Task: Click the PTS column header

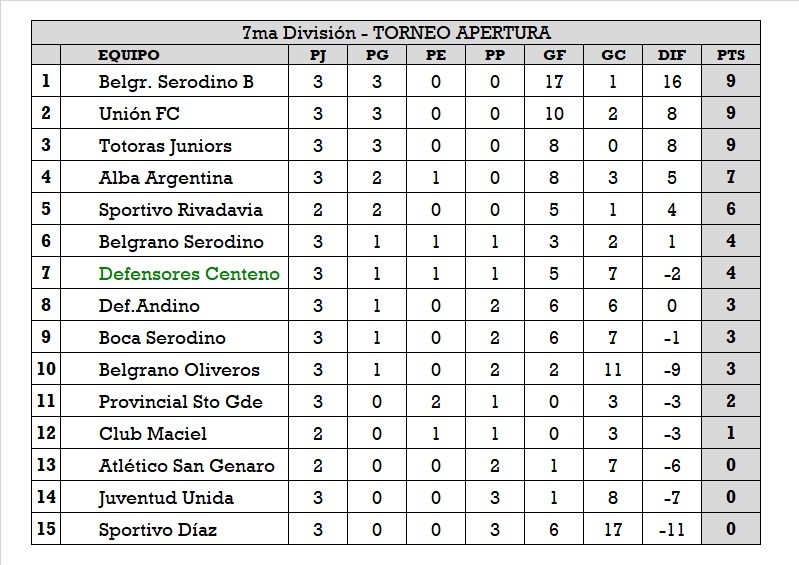Action: (731, 55)
